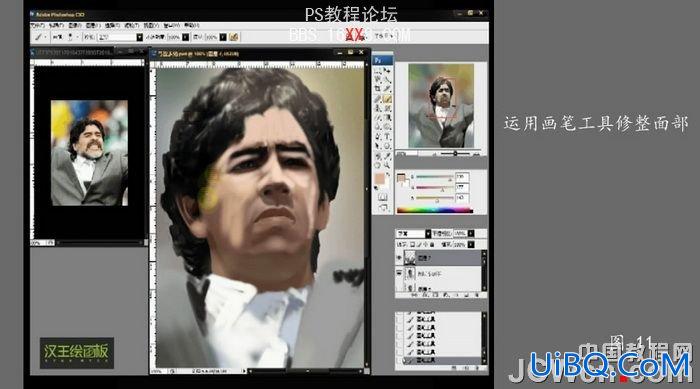Viewport: 700px width, 389px height.
Task: Select the Dodge tool in the toolbox
Action: [x=387, y=126]
